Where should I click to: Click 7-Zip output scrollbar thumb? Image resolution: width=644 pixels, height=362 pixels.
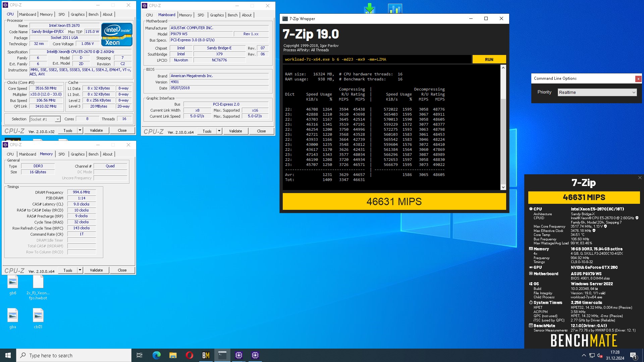click(x=503, y=141)
